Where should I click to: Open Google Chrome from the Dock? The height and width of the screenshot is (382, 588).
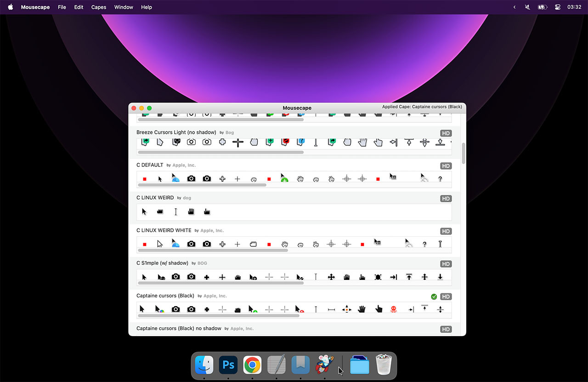pyautogui.click(x=252, y=365)
